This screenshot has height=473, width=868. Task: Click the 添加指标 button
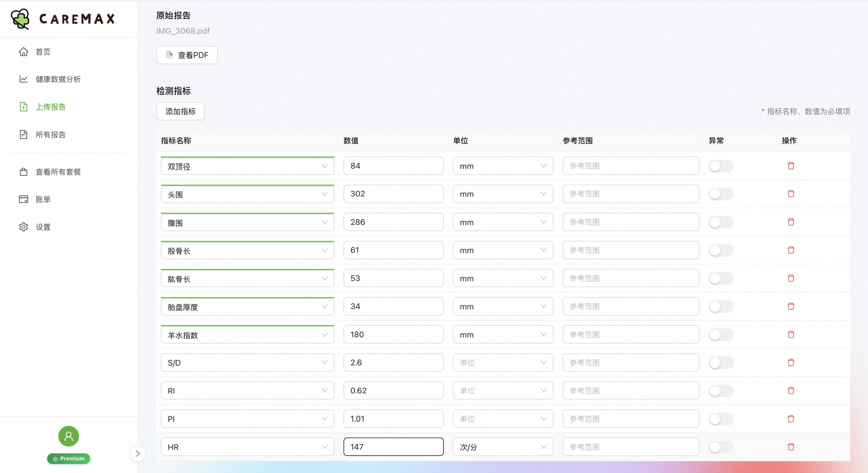pos(180,111)
